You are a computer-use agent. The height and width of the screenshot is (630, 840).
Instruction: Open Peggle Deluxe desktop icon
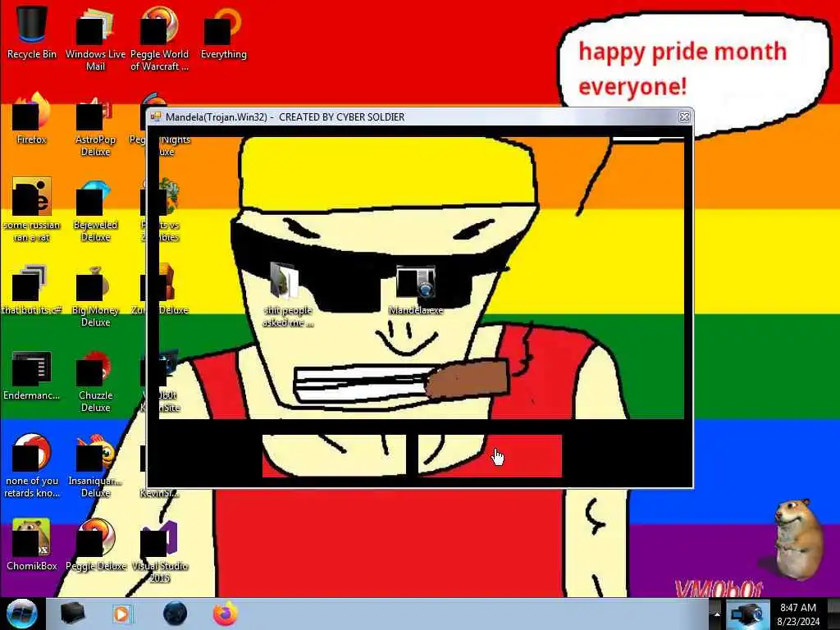[95, 545]
